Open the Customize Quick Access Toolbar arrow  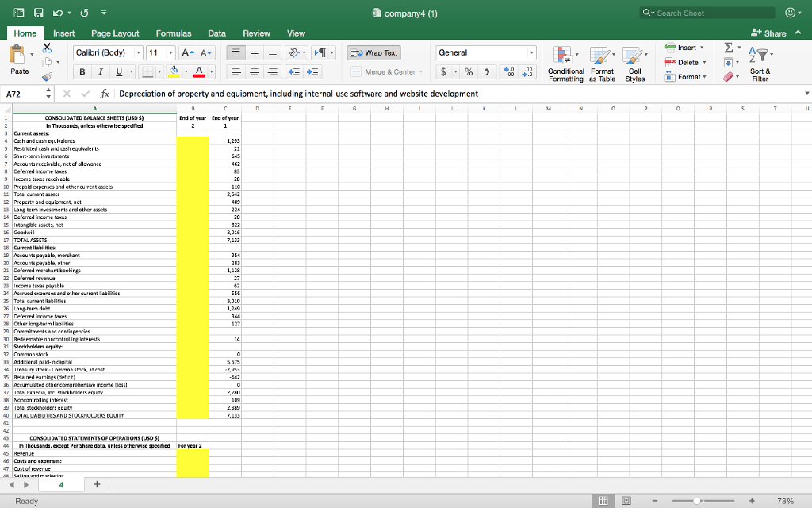coord(104,13)
